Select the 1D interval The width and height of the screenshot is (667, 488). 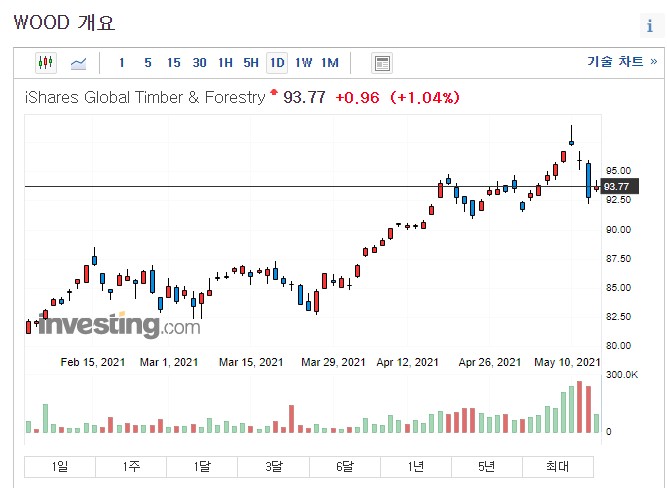click(x=277, y=63)
